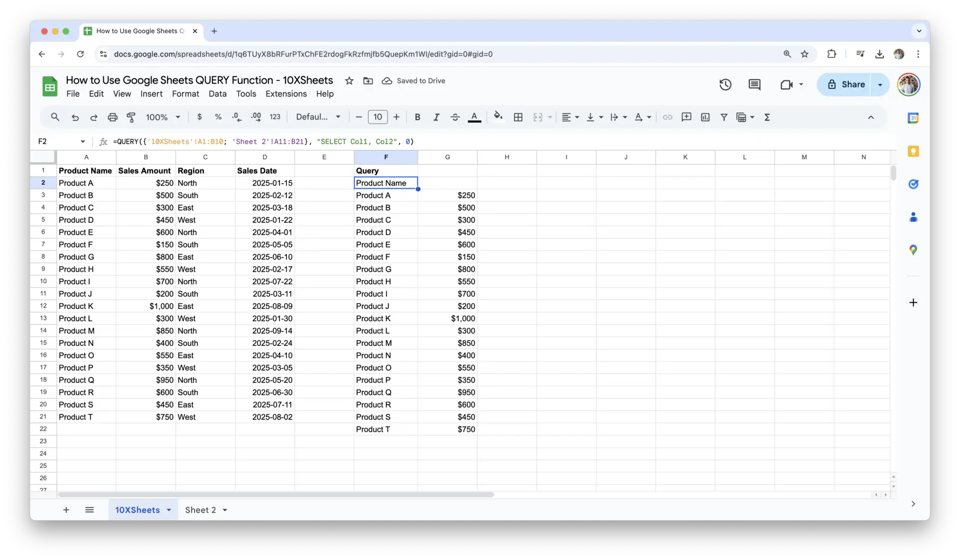Open horizontal align dropdown
Screen dimensions: 960x560
[570, 117]
